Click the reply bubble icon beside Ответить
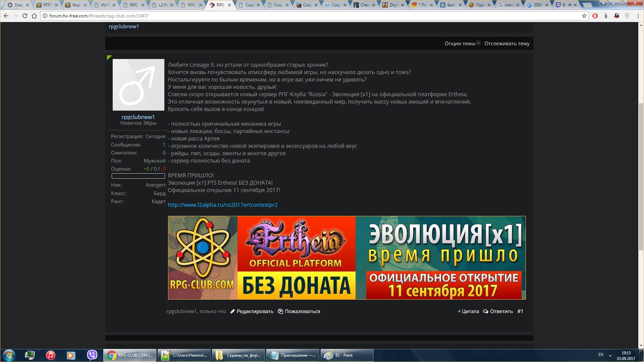 click(486, 311)
